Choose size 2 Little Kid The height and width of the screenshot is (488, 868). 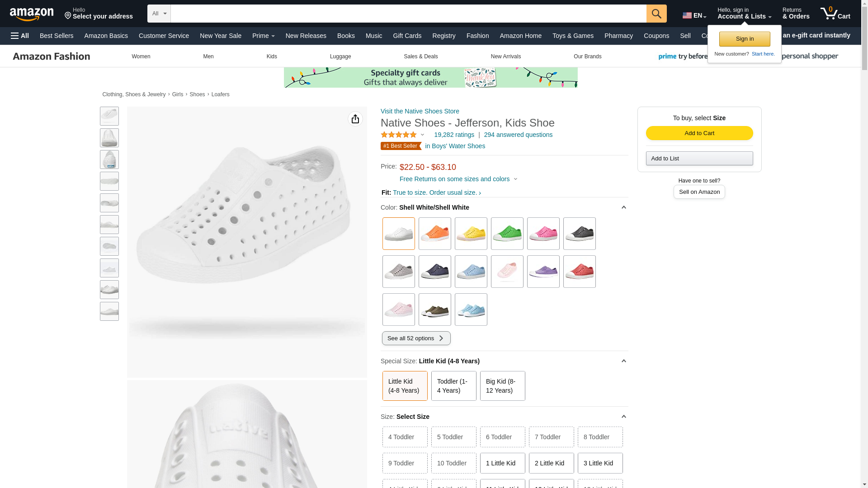[x=551, y=463]
